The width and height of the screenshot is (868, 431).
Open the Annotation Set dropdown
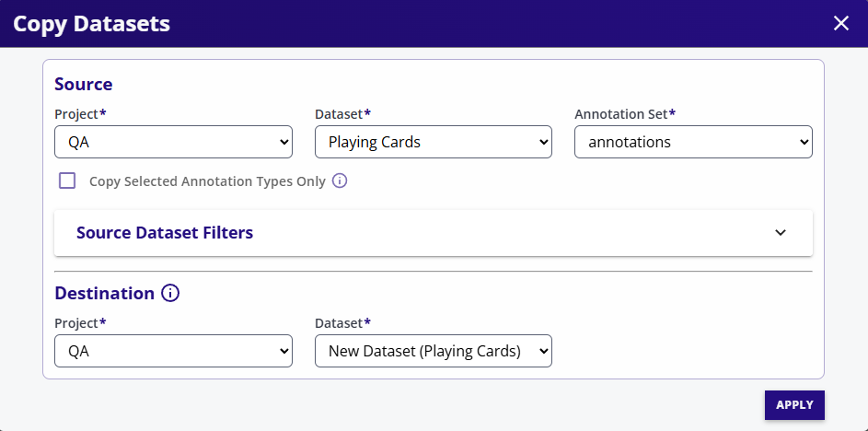693,142
